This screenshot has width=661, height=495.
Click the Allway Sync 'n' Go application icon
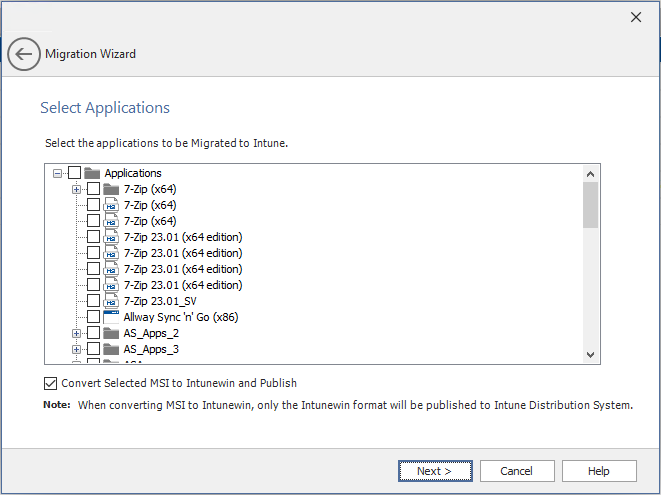click(x=112, y=317)
